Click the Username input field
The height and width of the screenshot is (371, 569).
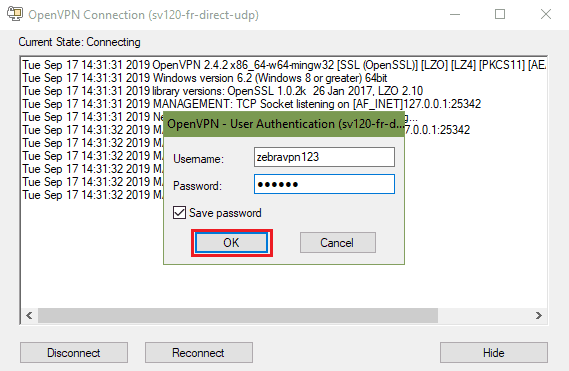(324, 157)
